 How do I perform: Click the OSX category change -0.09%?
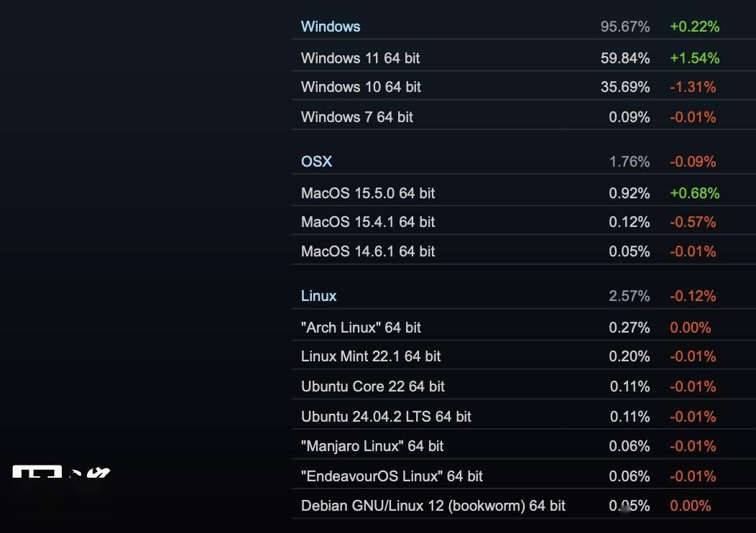[693, 162]
